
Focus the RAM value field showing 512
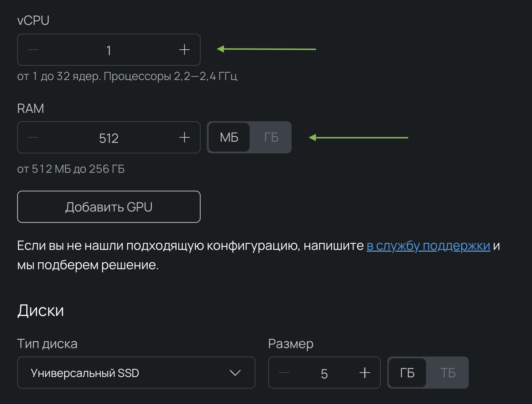point(109,138)
